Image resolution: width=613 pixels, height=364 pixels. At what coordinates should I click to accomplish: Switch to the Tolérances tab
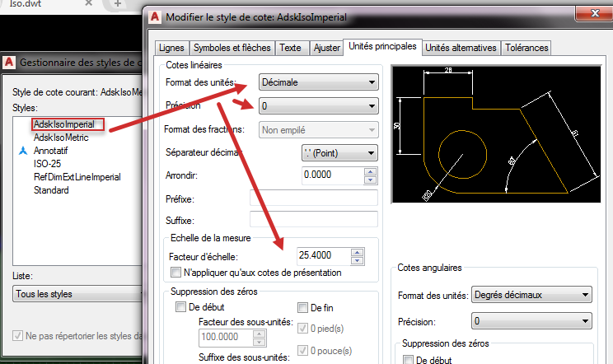[x=526, y=48]
